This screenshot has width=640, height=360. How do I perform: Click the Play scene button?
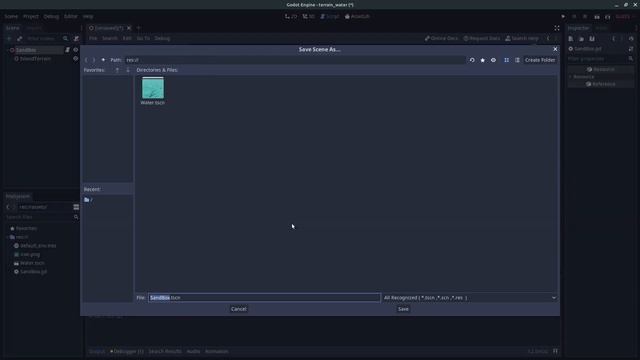597,17
